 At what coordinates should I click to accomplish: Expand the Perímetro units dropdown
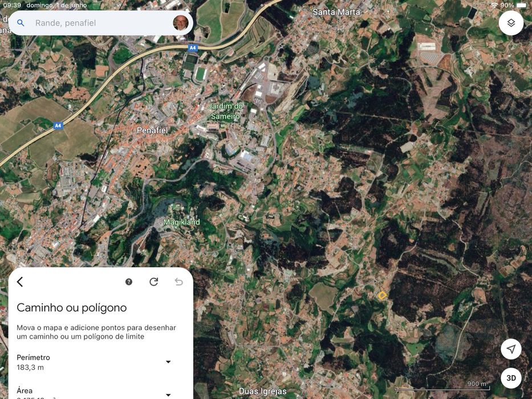click(x=168, y=362)
